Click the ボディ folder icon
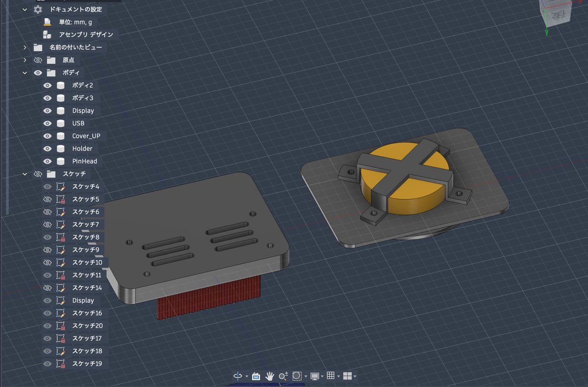The image size is (588, 387). 51,73
